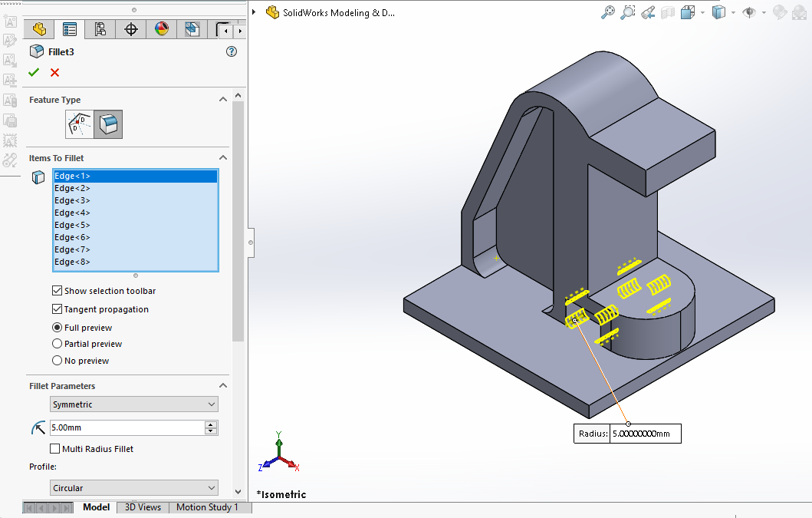Uncheck Show selection toolbar
This screenshot has height=518, width=812.
58,291
